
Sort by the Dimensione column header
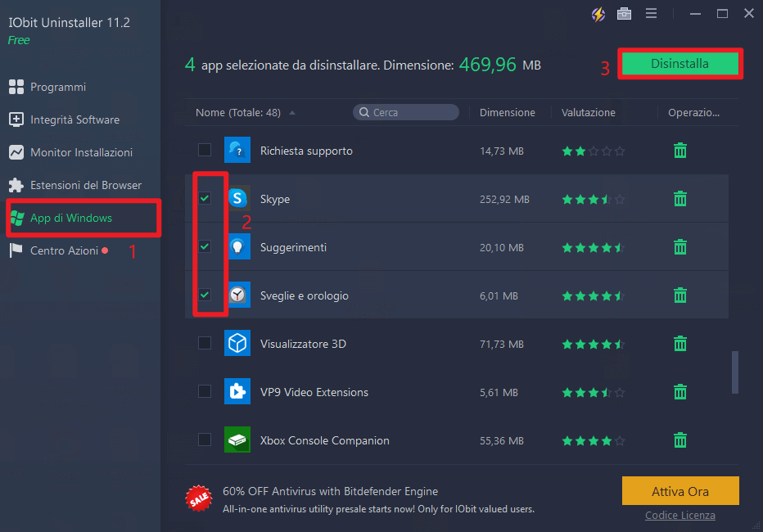click(507, 113)
